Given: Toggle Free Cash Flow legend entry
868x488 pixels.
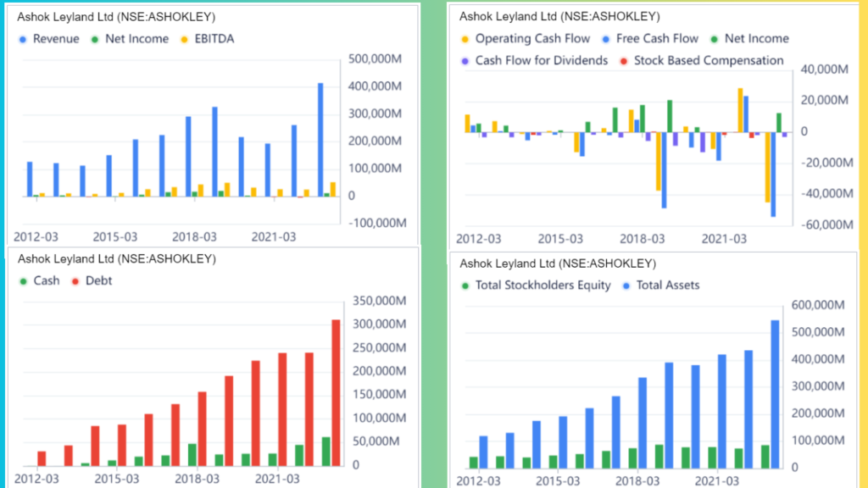Looking at the screenshot, I should 650,39.
